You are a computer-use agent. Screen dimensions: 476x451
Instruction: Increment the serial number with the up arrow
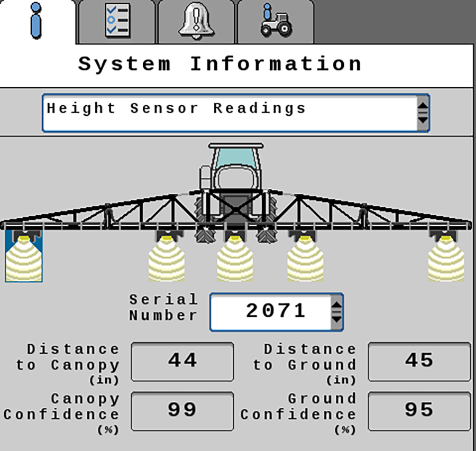point(337,305)
